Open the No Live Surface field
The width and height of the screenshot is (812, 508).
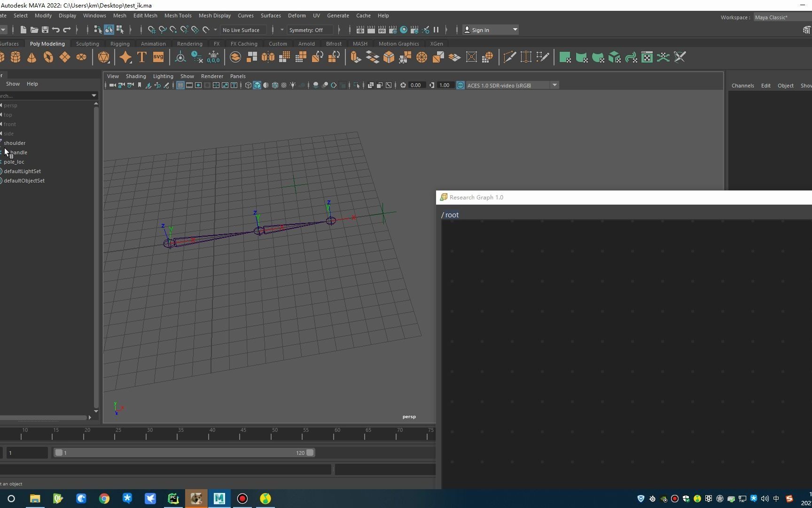[x=243, y=30]
